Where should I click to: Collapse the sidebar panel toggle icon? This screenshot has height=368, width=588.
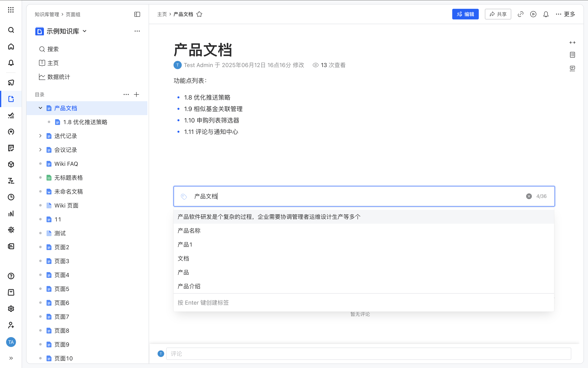(137, 14)
